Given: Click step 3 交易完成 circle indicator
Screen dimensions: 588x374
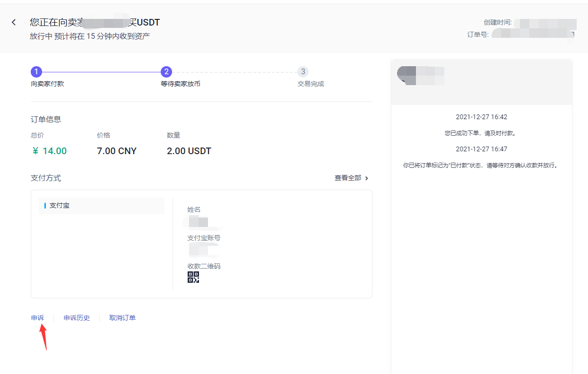Looking at the screenshot, I should click(x=303, y=71).
